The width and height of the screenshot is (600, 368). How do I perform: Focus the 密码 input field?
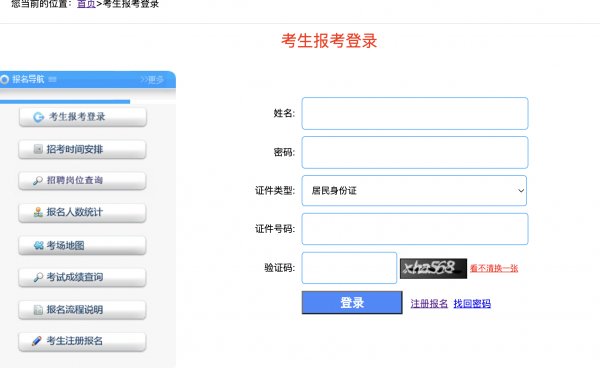(415, 152)
